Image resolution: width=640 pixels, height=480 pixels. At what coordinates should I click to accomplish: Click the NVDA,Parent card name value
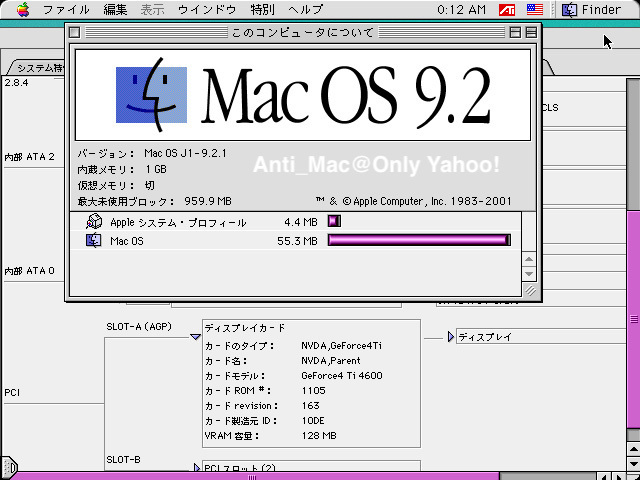tap(331, 361)
